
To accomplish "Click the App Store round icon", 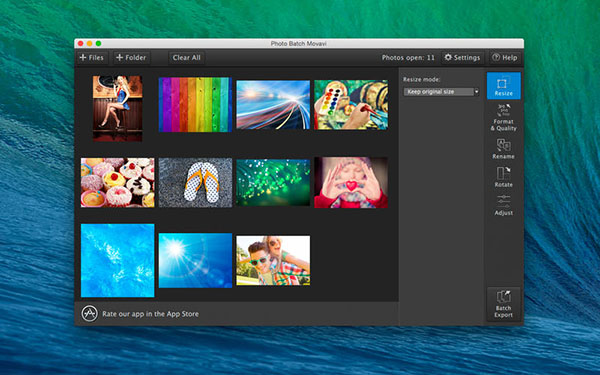I will pyautogui.click(x=90, y=314).
